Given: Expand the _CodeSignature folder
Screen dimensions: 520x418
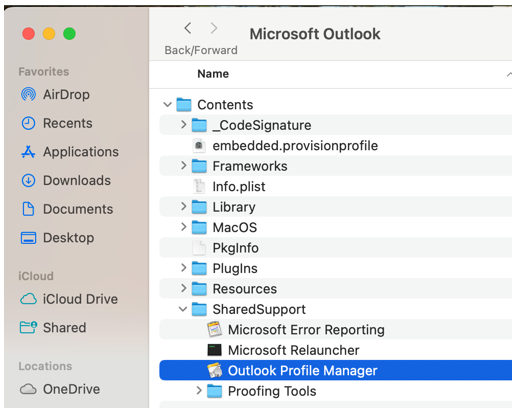Looking at the screenshot, I should click(x=183, y=125).
